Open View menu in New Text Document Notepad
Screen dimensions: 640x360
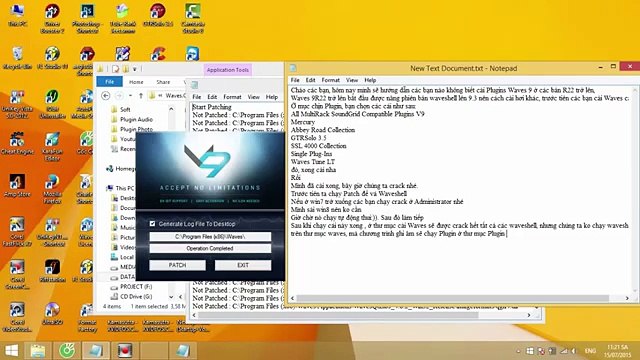point(352,80)
